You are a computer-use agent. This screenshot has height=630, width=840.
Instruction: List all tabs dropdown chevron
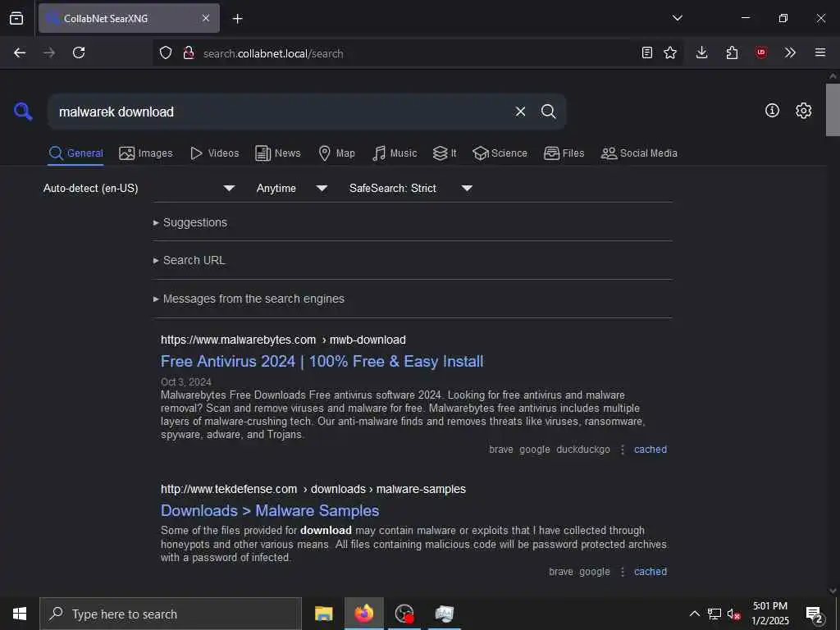(x=677, y=18)
